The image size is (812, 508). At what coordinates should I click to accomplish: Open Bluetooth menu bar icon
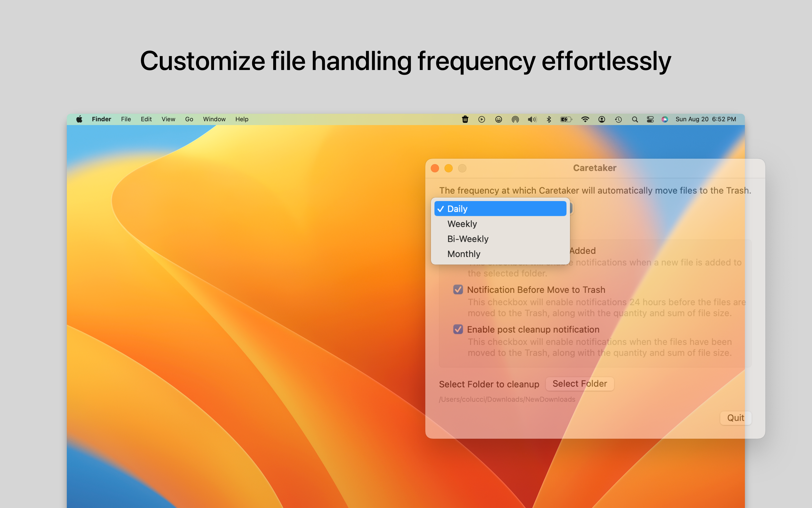pyautogui.click(x=549, y=119)
